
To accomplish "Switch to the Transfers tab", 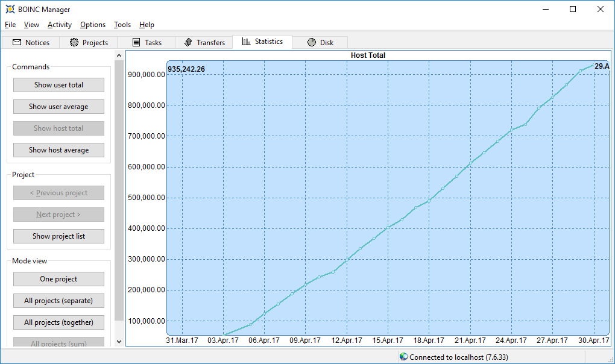I will coord(204,42).
